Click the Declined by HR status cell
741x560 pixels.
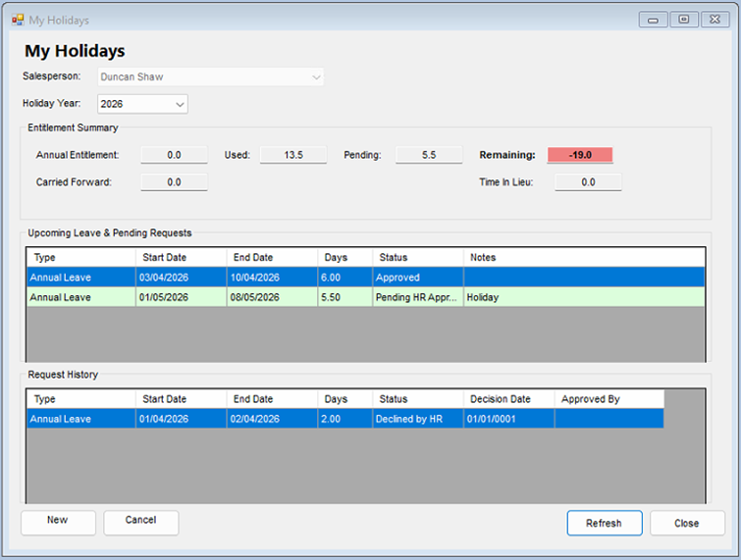(x=418, y=419)
